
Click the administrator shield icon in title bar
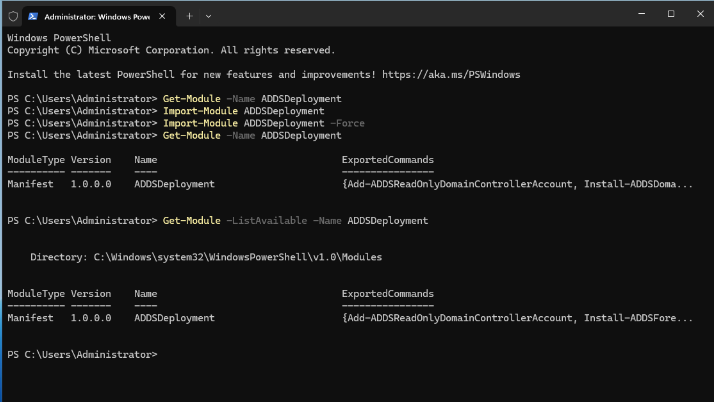tap(13, 16)
